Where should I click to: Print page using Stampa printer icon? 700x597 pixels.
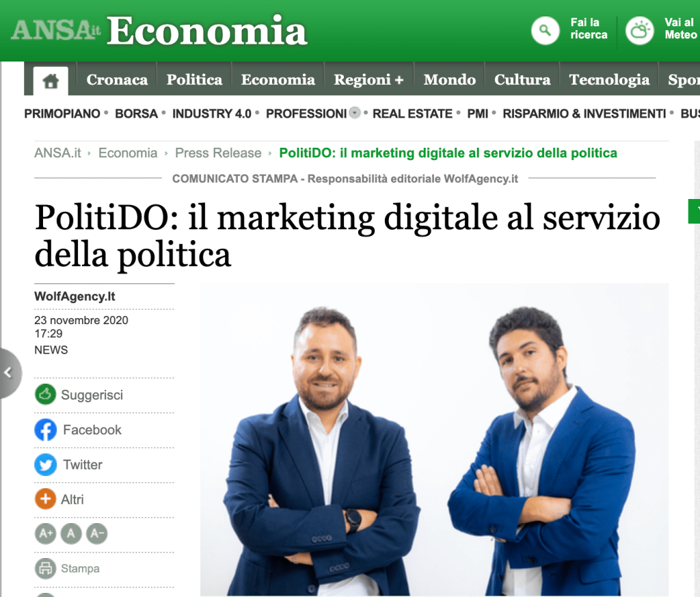coord(45,568)
